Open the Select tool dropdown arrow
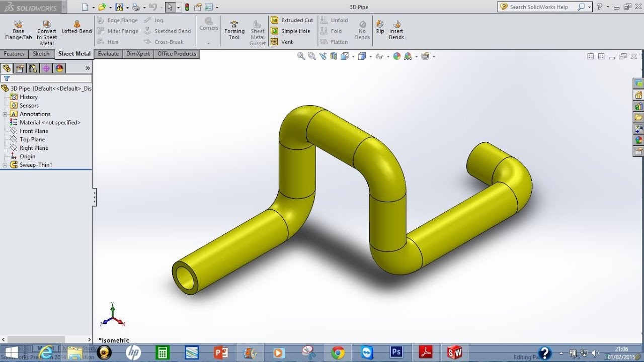Screen dimensions: 644x362 178,8
